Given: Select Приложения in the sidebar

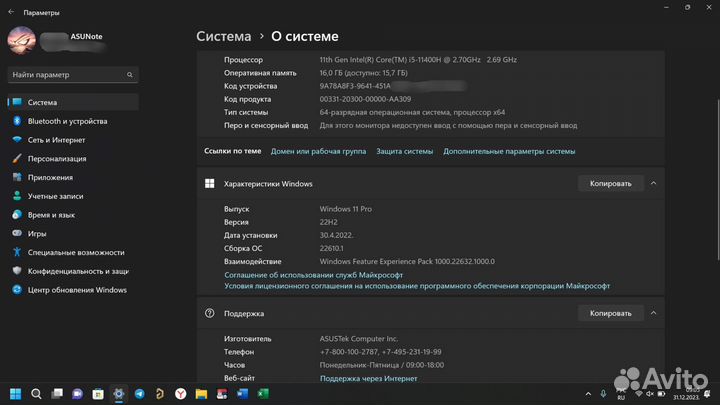Looking at the screenshot, I should click(50, 177).
